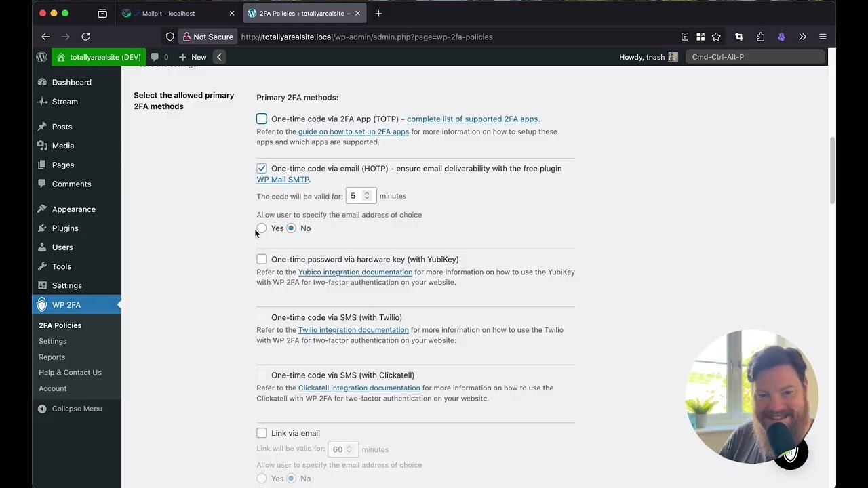Enable hardware key (YubiKey) method checkbox
This screenshot has width=868, height=488.
[262, 259]
